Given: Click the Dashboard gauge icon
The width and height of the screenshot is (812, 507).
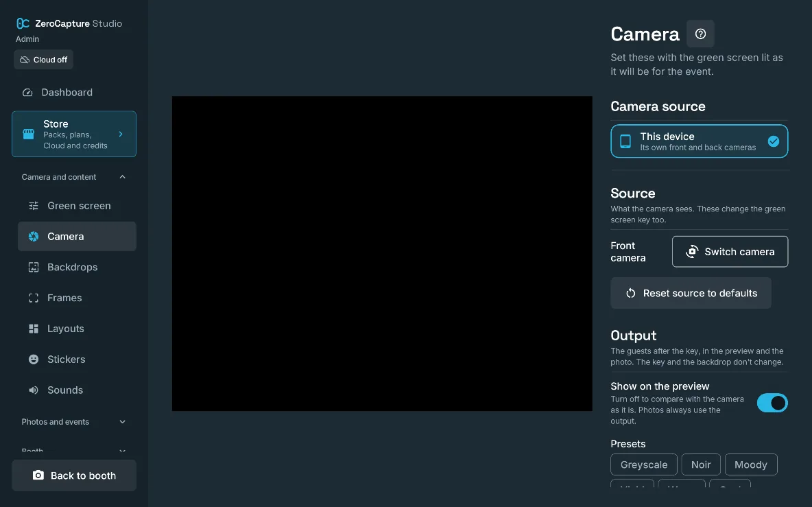Looking at the screenshot, I should pyautogui.click(x=27, y=92).
